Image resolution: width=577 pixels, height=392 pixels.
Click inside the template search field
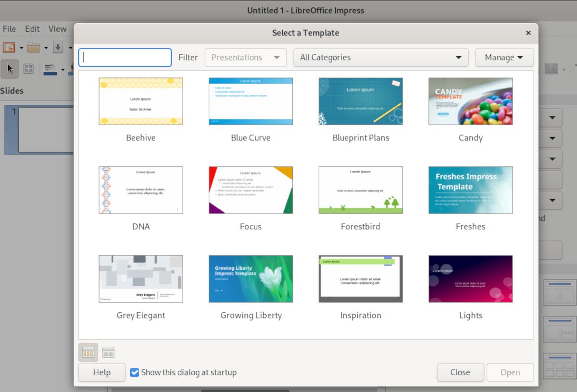coord(124,57)
